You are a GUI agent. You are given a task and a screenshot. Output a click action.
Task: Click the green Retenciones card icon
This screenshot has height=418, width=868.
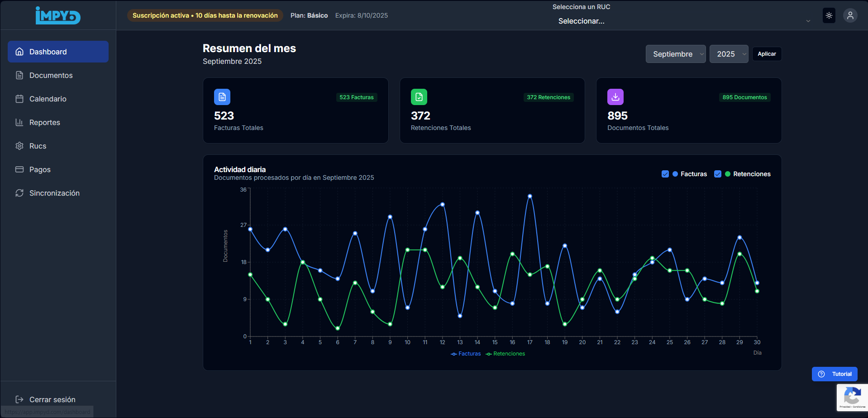[x=419, y=97]
